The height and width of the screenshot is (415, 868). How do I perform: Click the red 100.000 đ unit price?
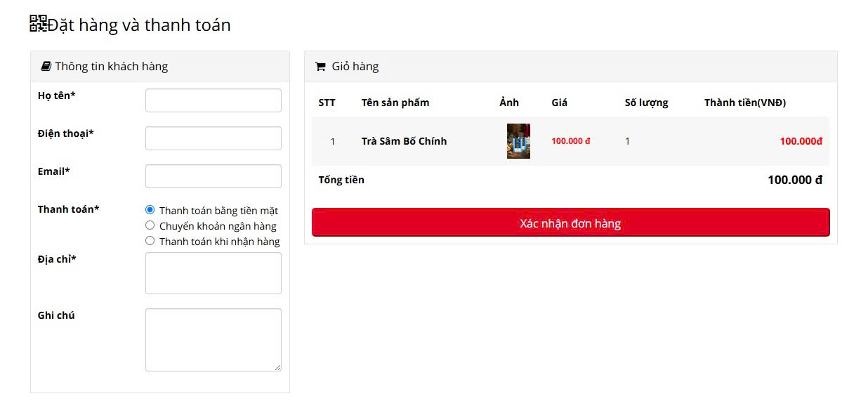click(571, 141)
